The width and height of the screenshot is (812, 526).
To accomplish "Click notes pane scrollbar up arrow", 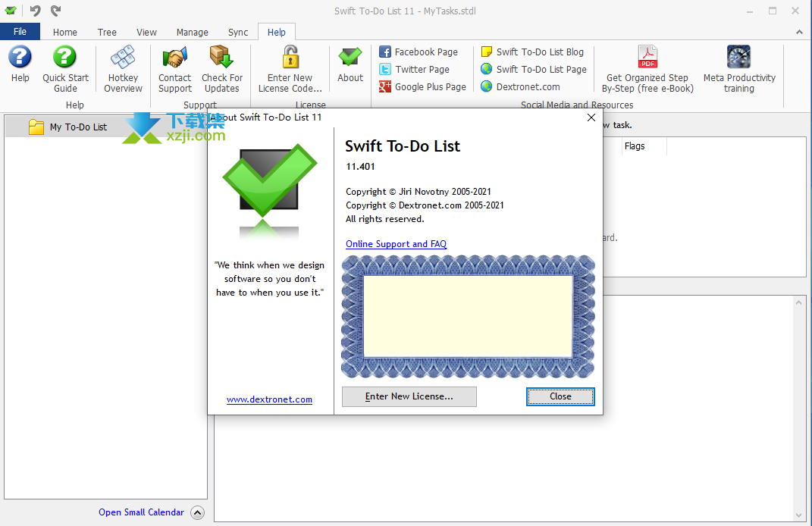I will 798,303.
